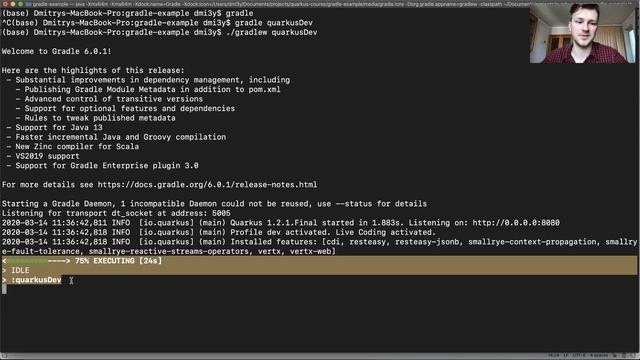This screenshot has width=640, height=360.
Task: Click 'Here are the highlights' line
Action: 93,71
